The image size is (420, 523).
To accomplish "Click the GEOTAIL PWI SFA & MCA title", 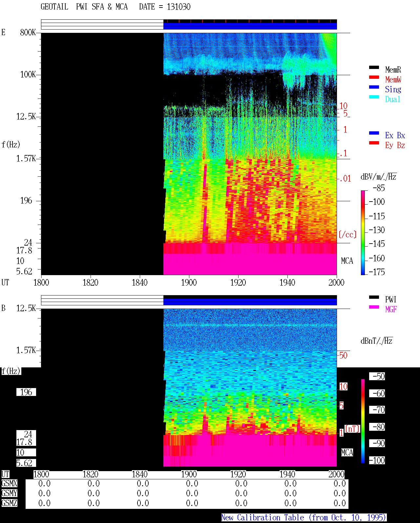I will click(84, 7).
